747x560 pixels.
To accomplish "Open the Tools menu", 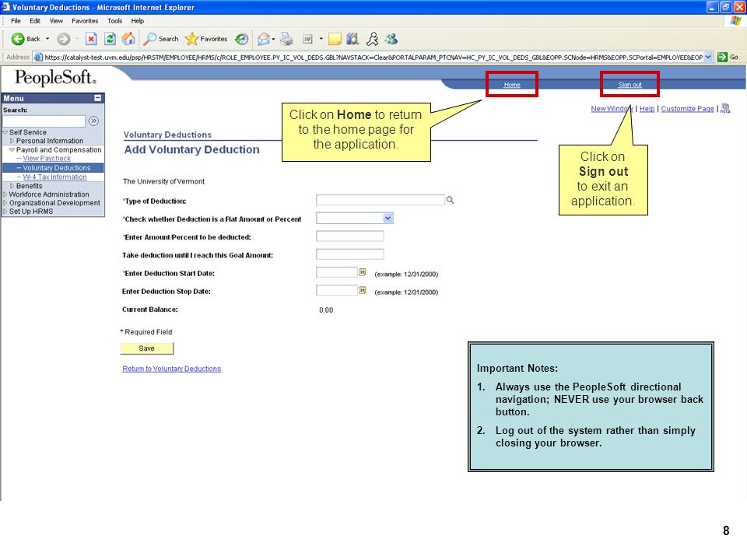I will [115, 21].
